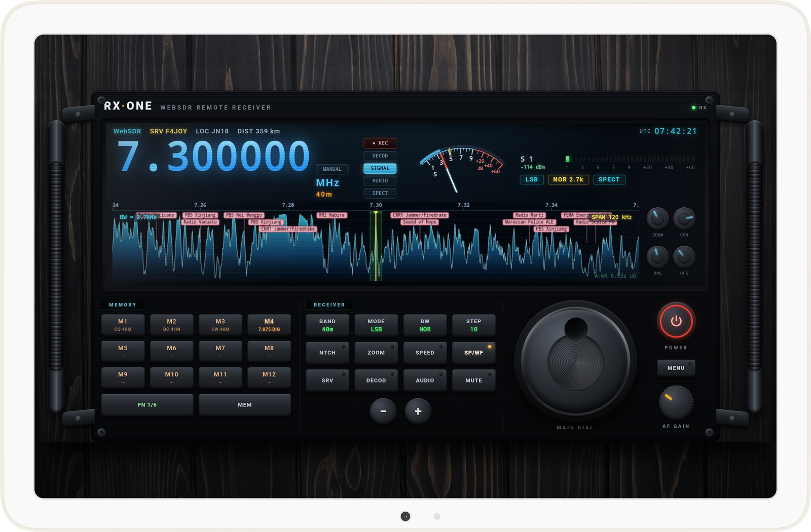The height and width of the screenshot is (532, 811).
Task: Click the main tuning dial
Action: (x=575, y=361)
